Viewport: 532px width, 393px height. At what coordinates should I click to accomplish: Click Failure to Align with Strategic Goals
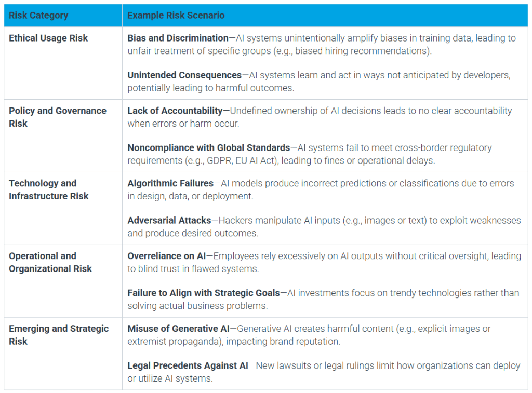coord(204,293)
